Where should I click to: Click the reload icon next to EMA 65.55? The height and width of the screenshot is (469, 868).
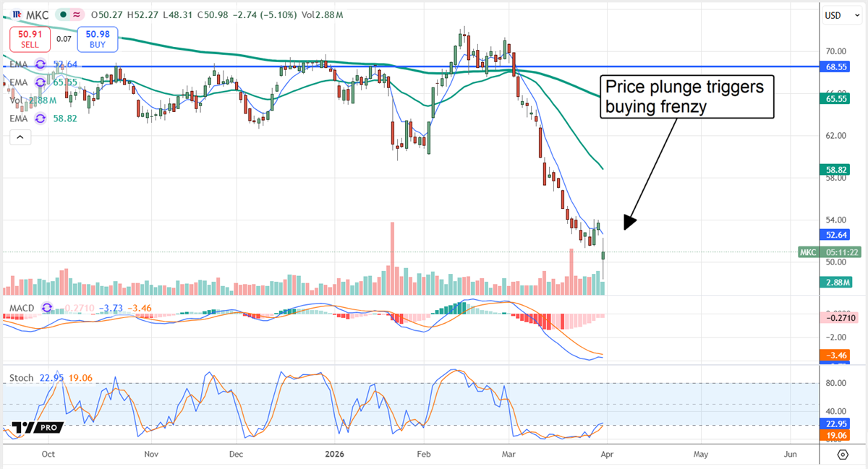40,82
